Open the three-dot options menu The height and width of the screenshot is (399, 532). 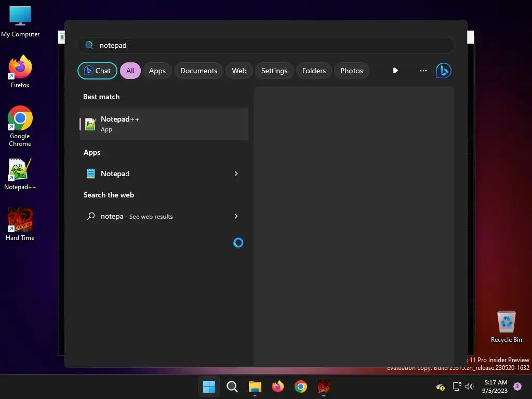423,71
